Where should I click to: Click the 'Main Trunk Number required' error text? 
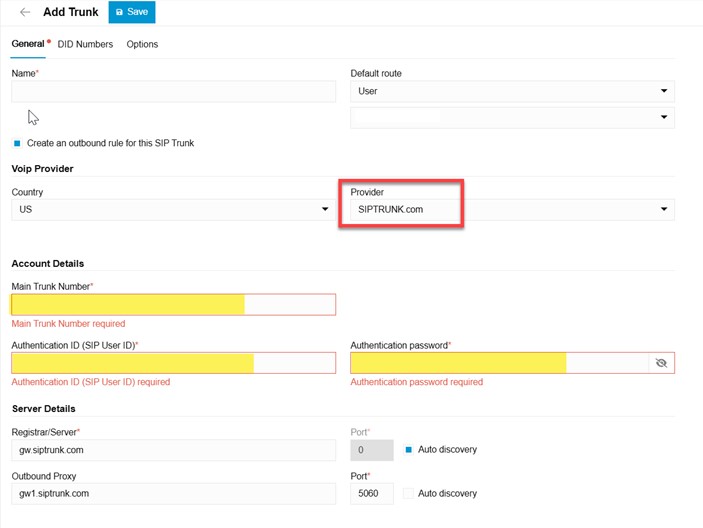coord(68,324)
